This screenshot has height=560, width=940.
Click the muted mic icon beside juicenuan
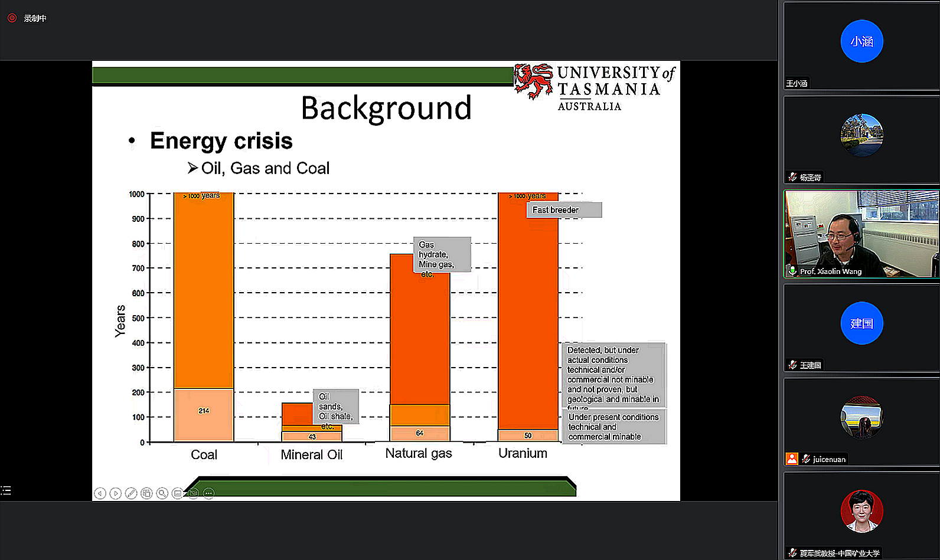tap(805, 459)
